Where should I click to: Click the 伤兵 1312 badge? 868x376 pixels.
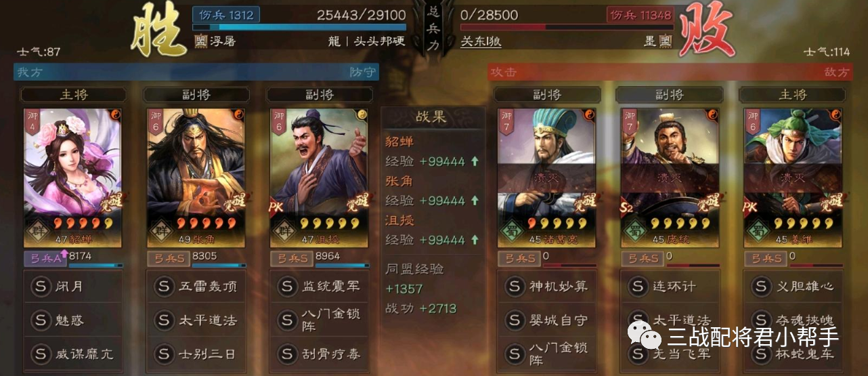tap(226, 15)
